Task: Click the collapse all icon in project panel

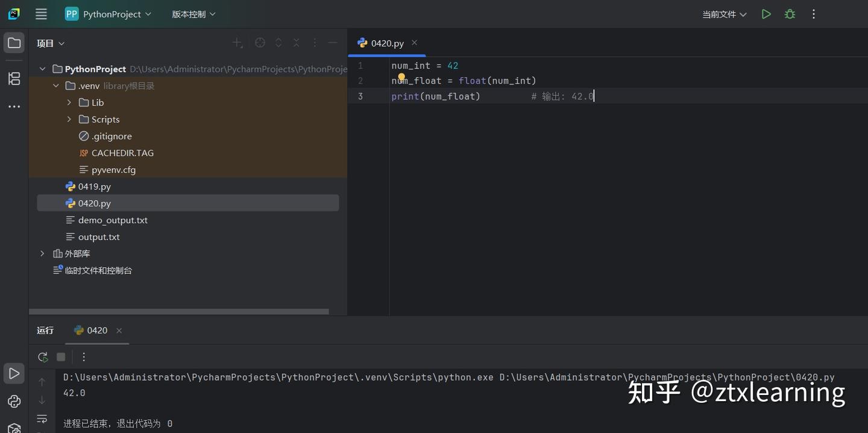Action: tap(297, 43)
